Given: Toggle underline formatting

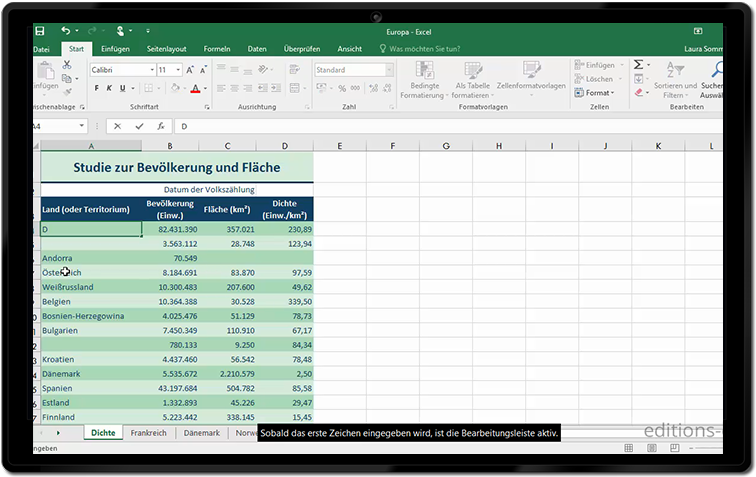Looking at the screenshot, I should tap(121, 88).
